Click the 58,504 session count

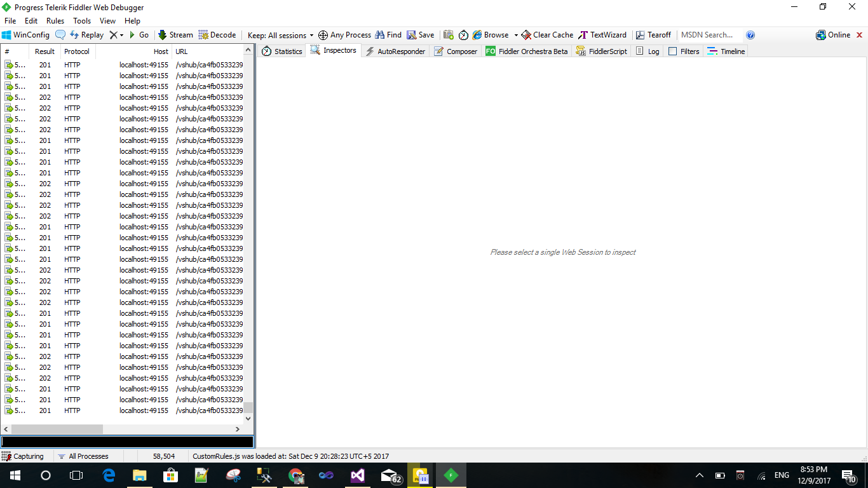tap(164, 456)
